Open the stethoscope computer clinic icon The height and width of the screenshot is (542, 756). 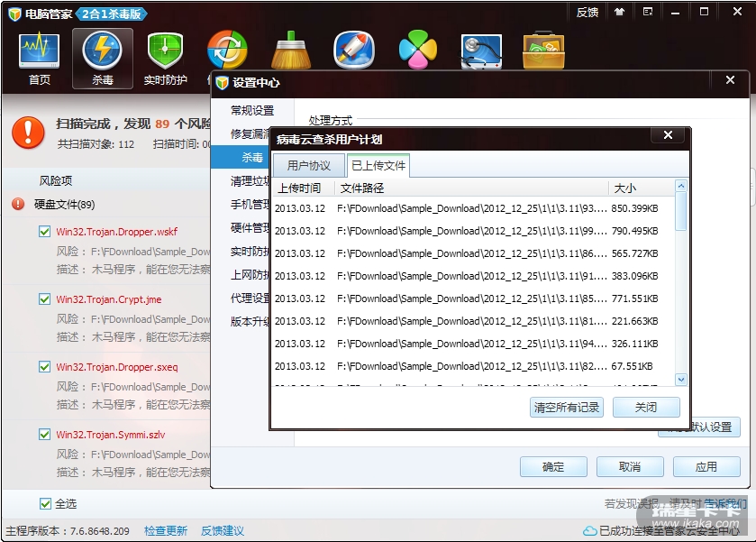[x=481, y=51]
